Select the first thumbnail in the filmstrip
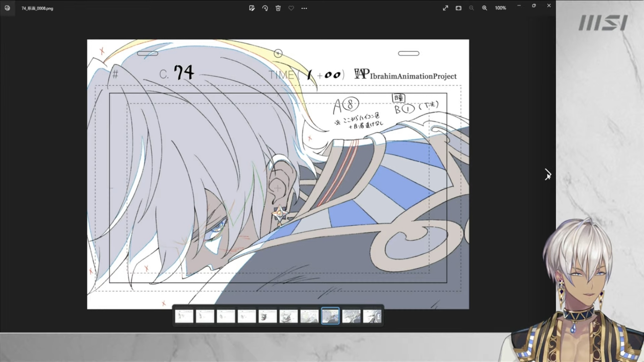644x362 pixels. click(x=184, y=316)
